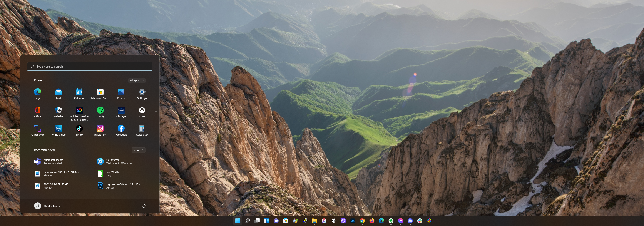Click the Instagram pinned icon
644x226 pixels.
pos(100,129)
